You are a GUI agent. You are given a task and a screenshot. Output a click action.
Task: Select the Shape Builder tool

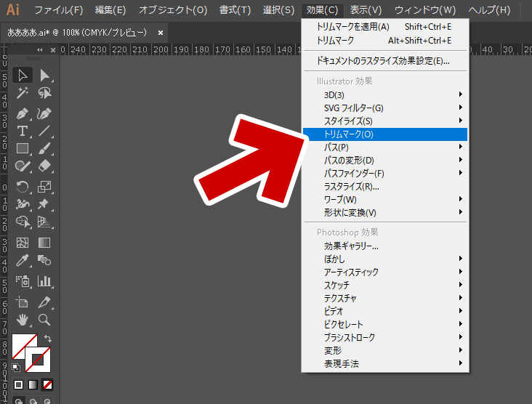pos(23,222)
